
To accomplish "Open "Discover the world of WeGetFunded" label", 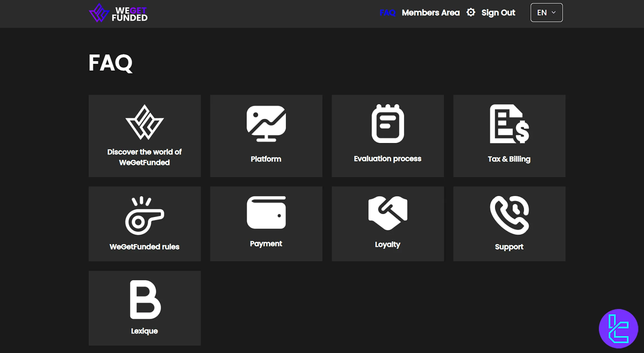I will (145, 157).
